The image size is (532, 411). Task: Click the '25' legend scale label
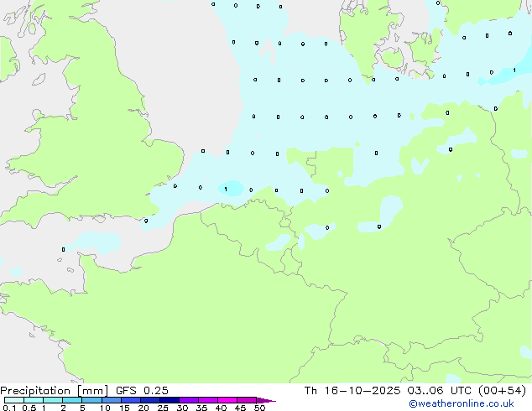[x=163, y=408]
